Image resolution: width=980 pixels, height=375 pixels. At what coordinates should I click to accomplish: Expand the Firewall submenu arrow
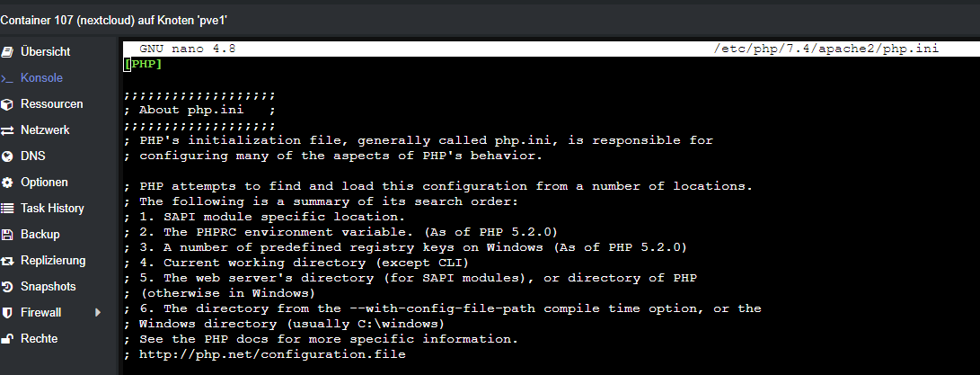[x=98, y=312]
